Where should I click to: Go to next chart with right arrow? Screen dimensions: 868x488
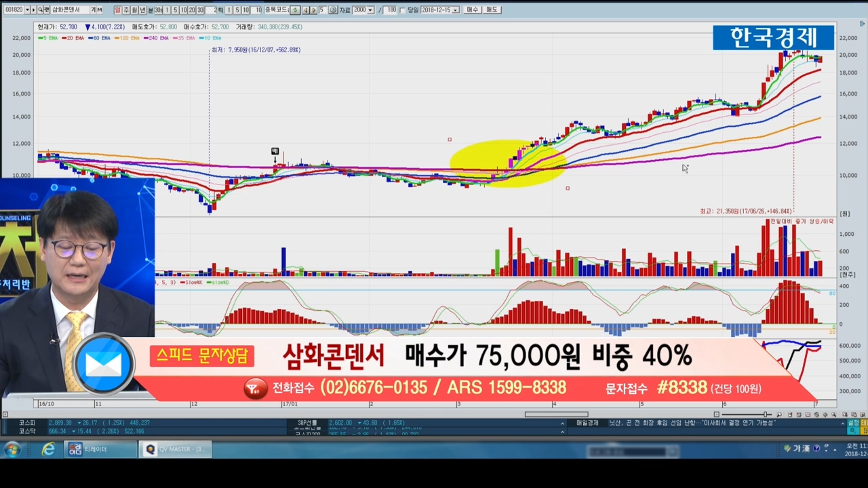coord(313,10)
